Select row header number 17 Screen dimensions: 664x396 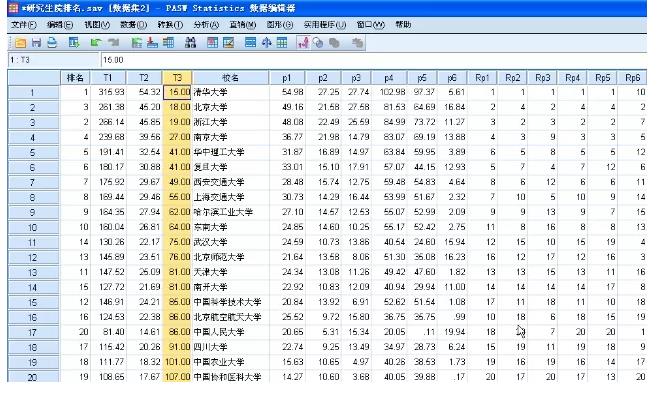click(x=33, y=333)
